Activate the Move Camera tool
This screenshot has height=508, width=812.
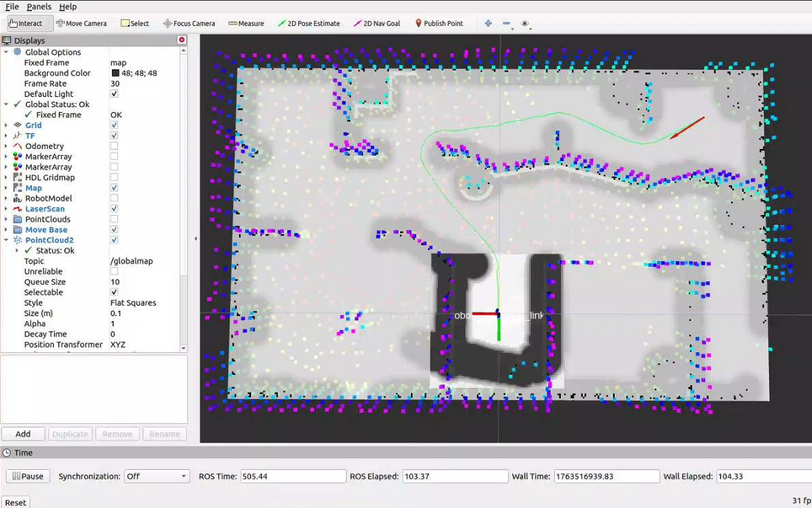coord(81,23)
